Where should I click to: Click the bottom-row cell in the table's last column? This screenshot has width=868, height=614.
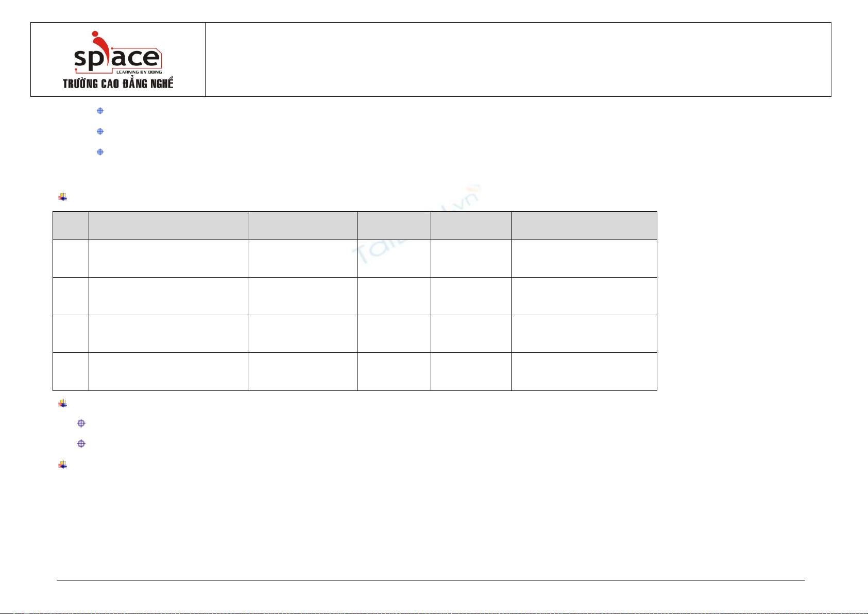(584, 371)
